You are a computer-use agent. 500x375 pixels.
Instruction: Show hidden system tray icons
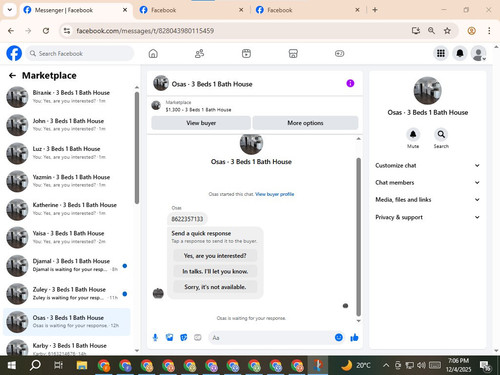pos(386,365)
